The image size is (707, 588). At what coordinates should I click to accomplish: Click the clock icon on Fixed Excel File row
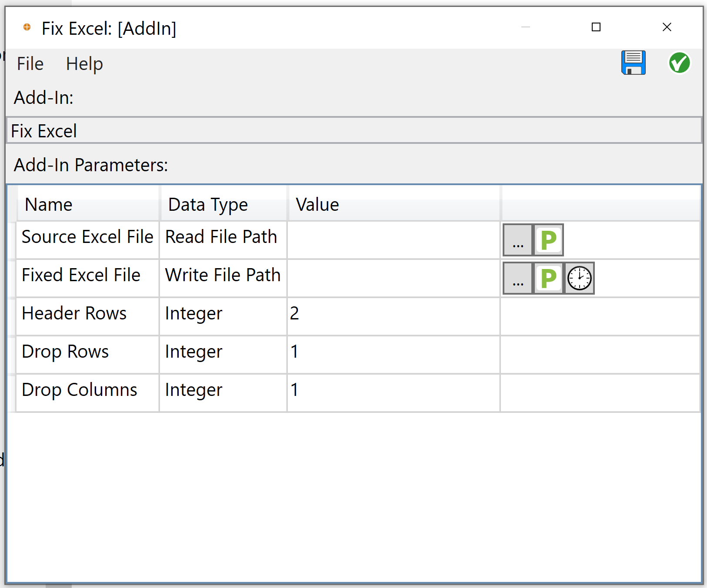pyautogui.click(x=579, y=279)
